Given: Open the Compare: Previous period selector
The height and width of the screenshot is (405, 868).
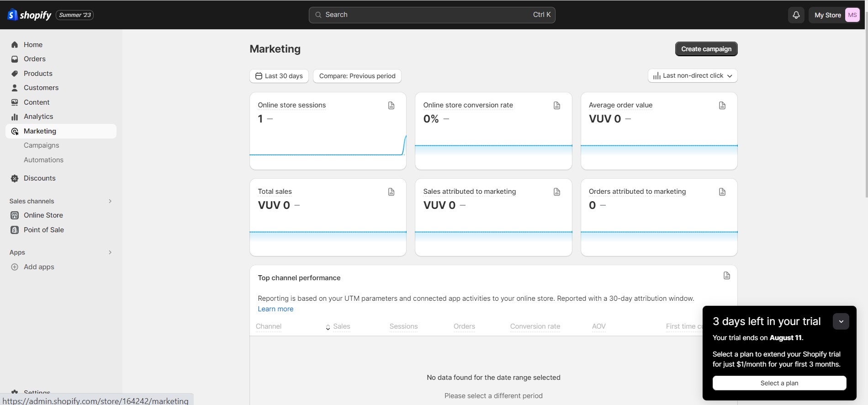Looking at the screenshot, I should coord(357,76).
